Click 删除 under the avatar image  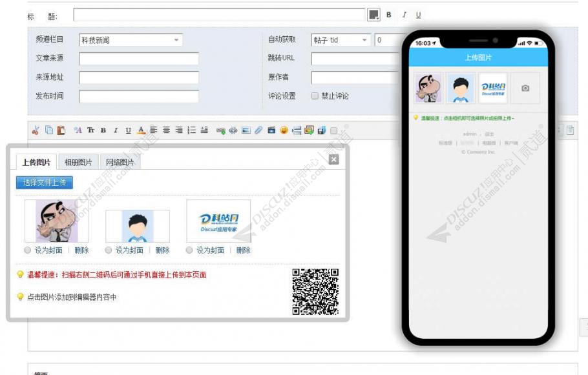(162, 250)
